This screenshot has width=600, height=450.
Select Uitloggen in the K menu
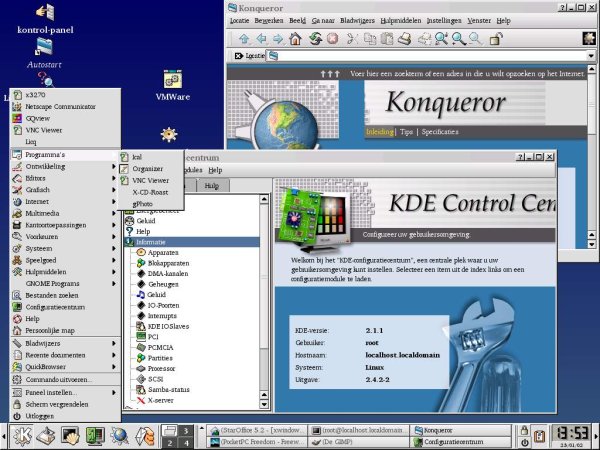pos(65,416)
